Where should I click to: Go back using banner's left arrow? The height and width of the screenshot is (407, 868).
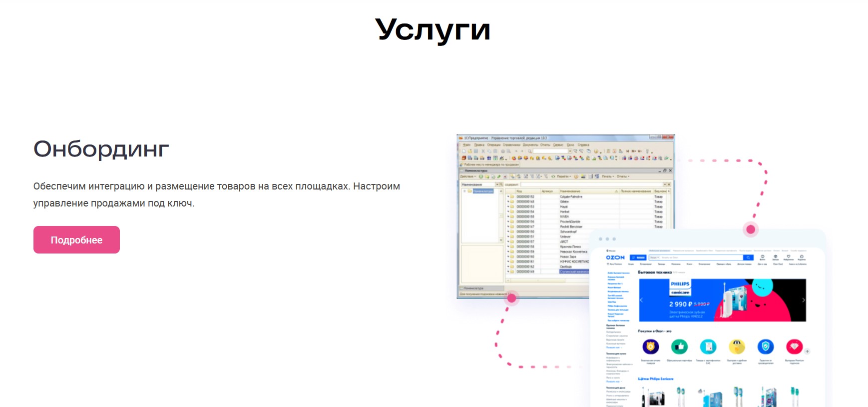click(x=642, y=300)
